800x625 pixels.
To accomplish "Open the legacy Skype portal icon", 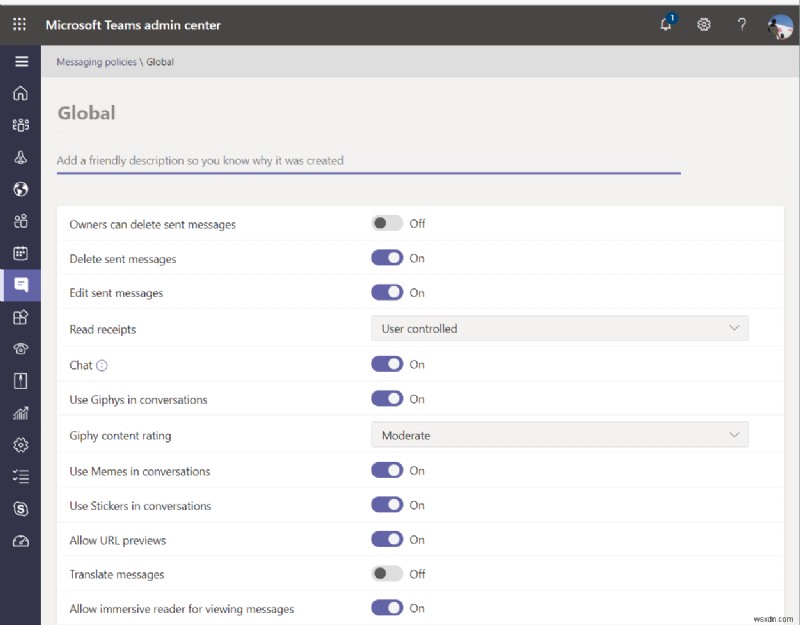I will (x=20, y=509).
